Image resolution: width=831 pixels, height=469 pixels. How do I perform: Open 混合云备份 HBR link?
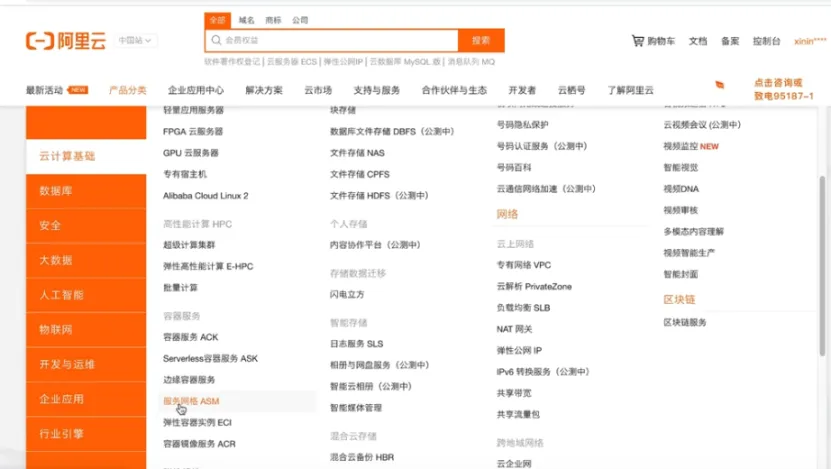[362, 457]
